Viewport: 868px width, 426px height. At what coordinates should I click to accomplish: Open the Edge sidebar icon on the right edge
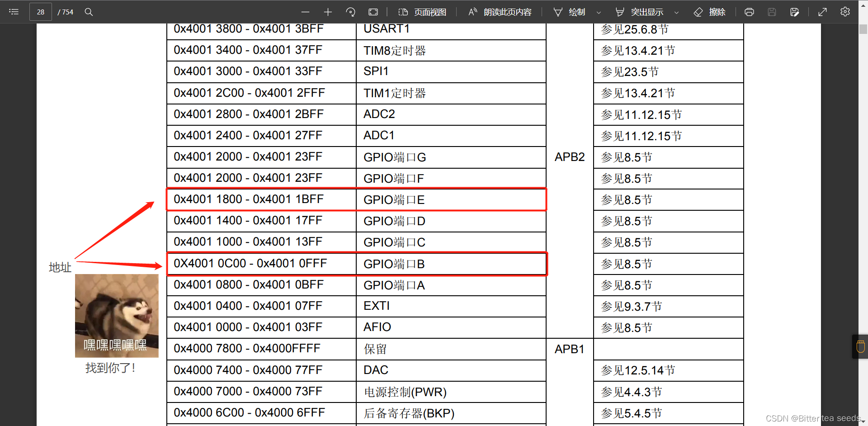click(860, 346)
